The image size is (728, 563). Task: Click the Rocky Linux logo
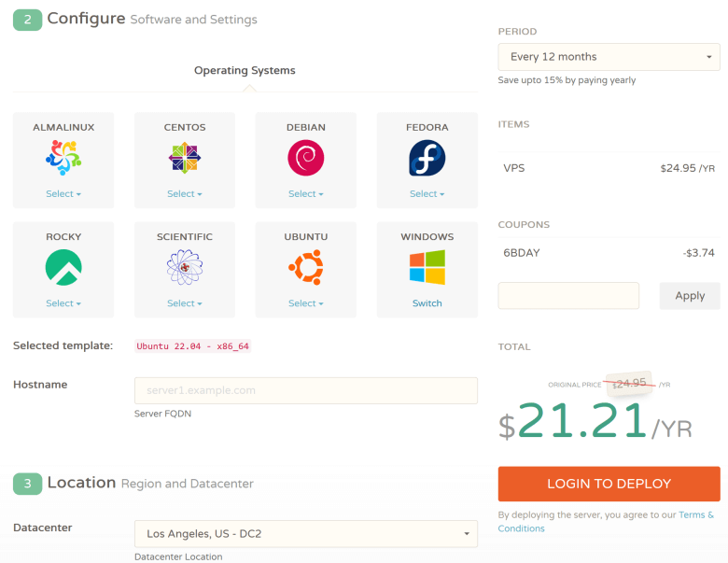pos(63,267)
